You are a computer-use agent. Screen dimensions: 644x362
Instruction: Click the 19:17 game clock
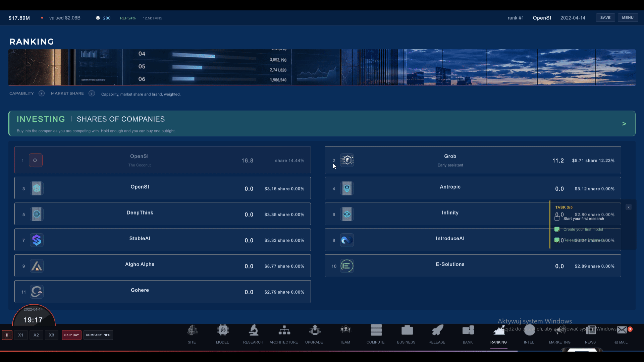tap(33, 320)
